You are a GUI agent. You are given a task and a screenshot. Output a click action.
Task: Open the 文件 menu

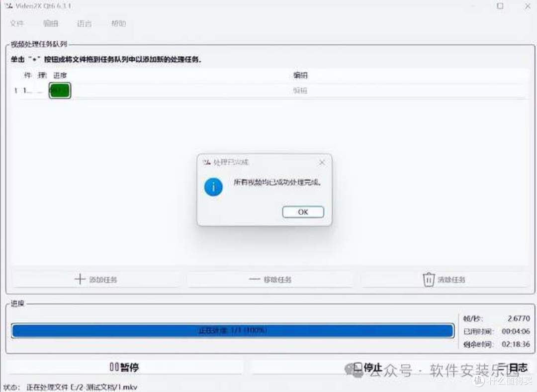(x=16, y=23)
